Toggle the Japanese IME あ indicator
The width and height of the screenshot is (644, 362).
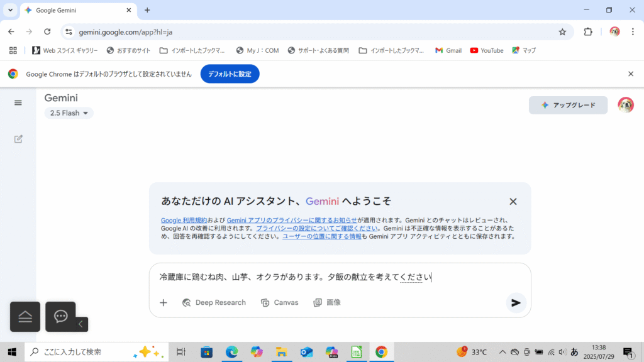pyautogui.click(x=575, y=352)
